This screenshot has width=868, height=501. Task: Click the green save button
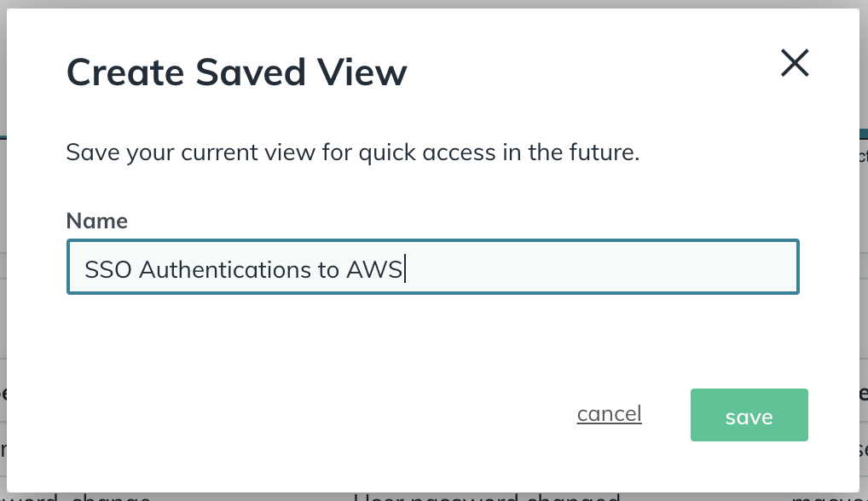click(749, 416)
